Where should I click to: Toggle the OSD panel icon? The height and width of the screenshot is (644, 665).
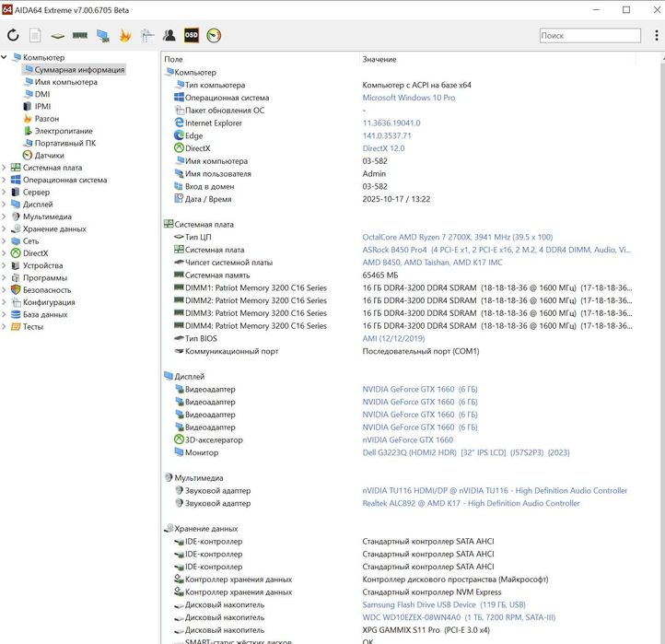192,35
